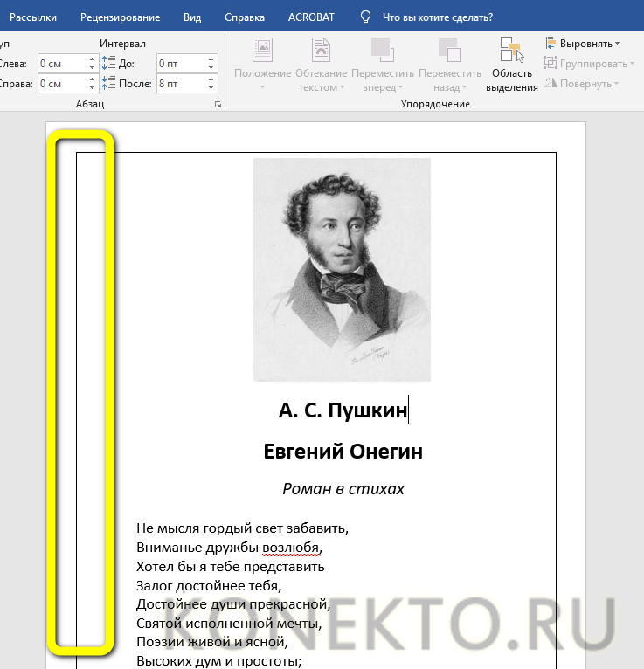This screenshot has width=644, height=669.
Task: Click the line 'Святой исполненной мечты,'
Action: coord(229,624)
